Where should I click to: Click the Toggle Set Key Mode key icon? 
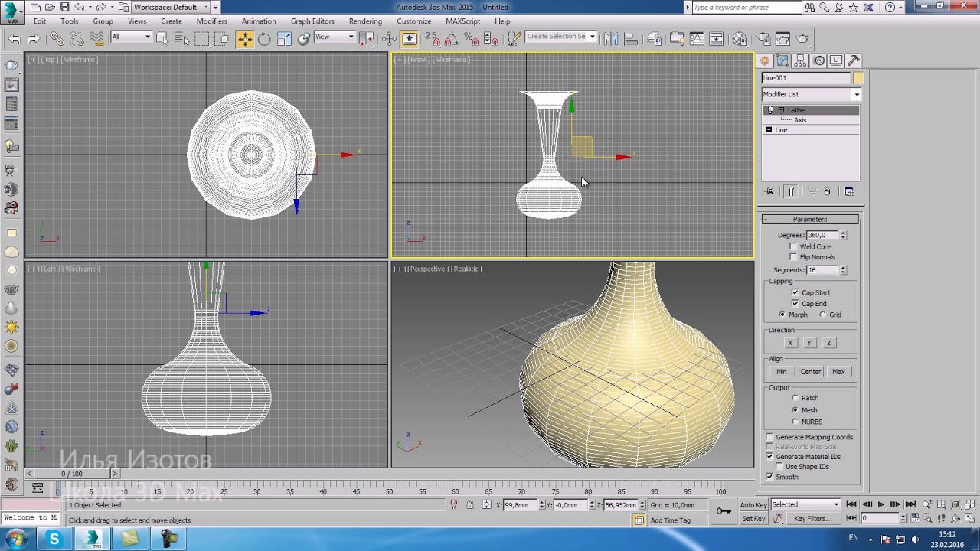[x=724, y=510]
